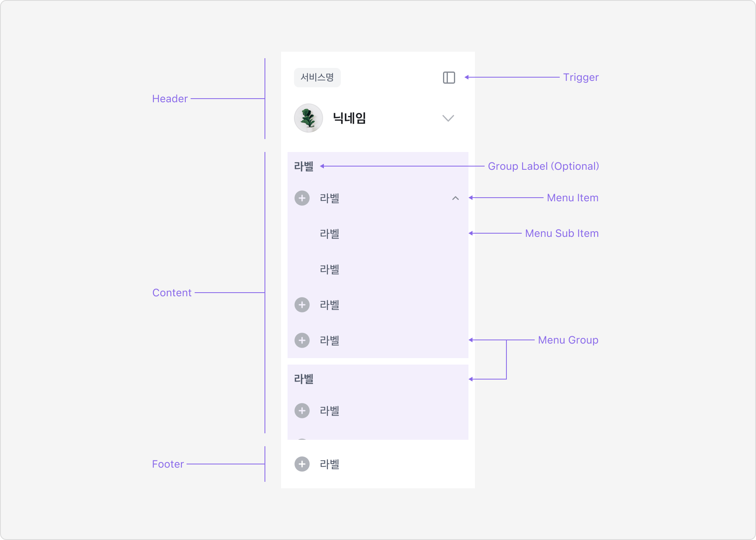Click the second group's bold 라벨 heading
Screen dimensions: 756x540
pos(304,379)
